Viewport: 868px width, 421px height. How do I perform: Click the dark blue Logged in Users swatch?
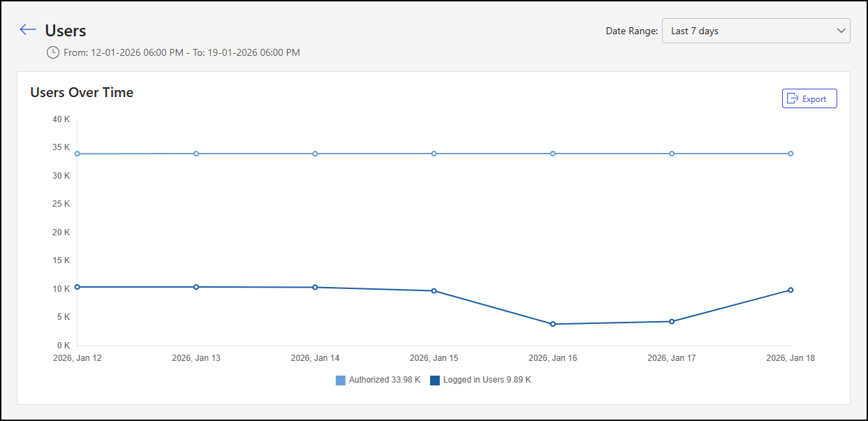tap(435, 381)
